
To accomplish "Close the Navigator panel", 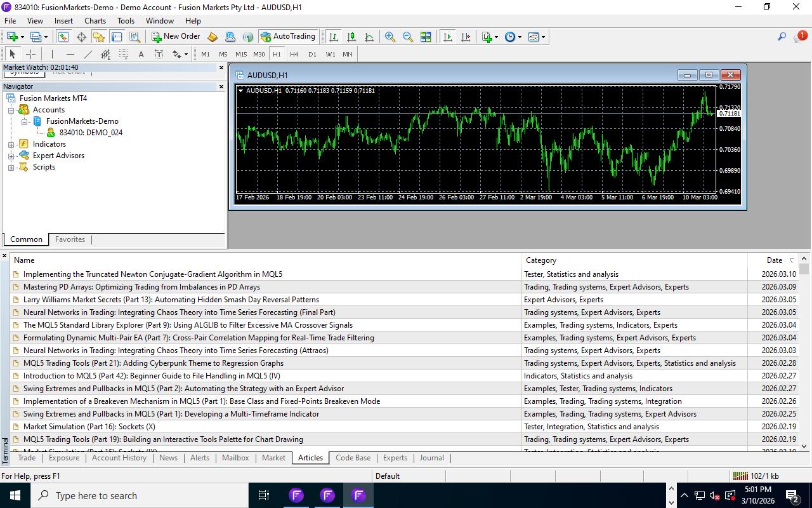I will coord(221,86).
